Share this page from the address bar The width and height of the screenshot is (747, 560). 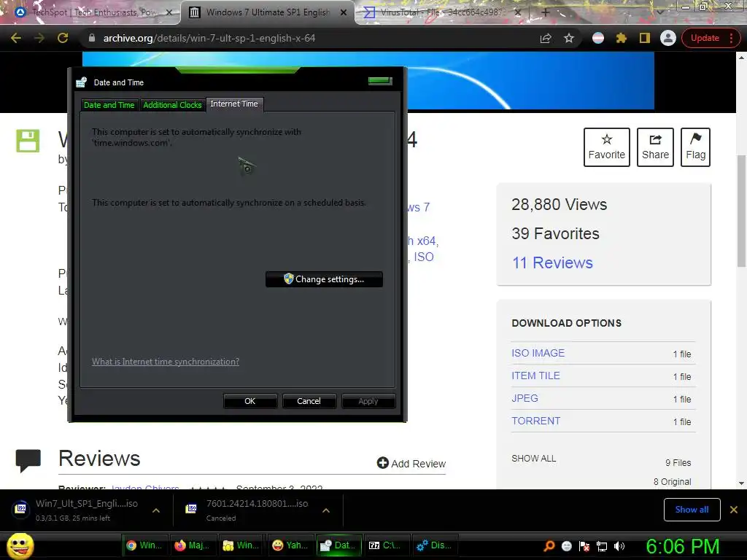(x=546, y=38)
